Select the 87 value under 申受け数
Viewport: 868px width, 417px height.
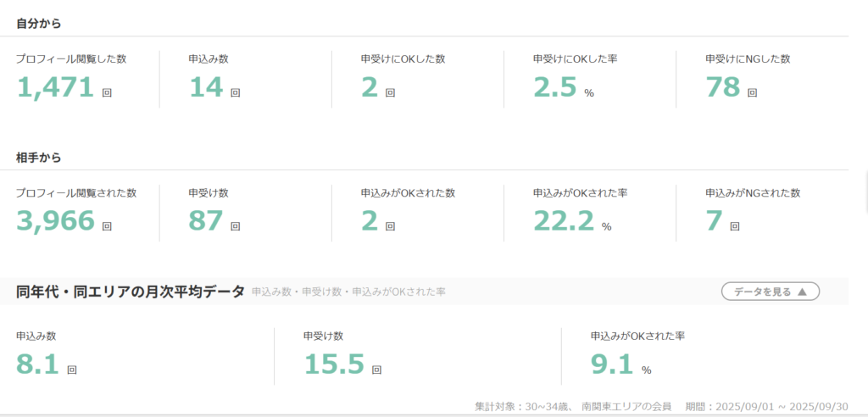point(206,220)
